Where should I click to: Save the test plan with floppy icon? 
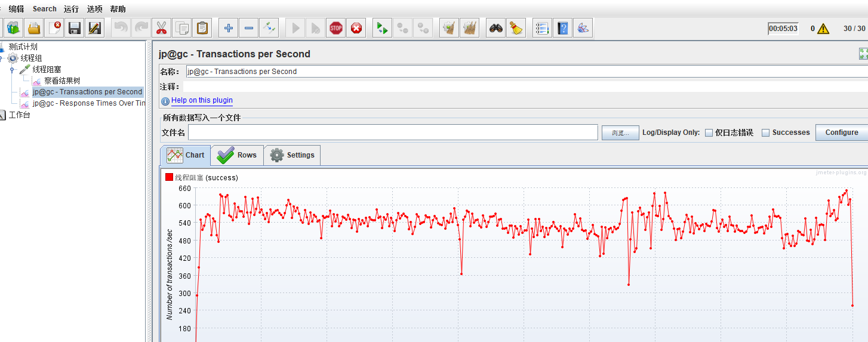pyautogui.click(x=75, y=27)
